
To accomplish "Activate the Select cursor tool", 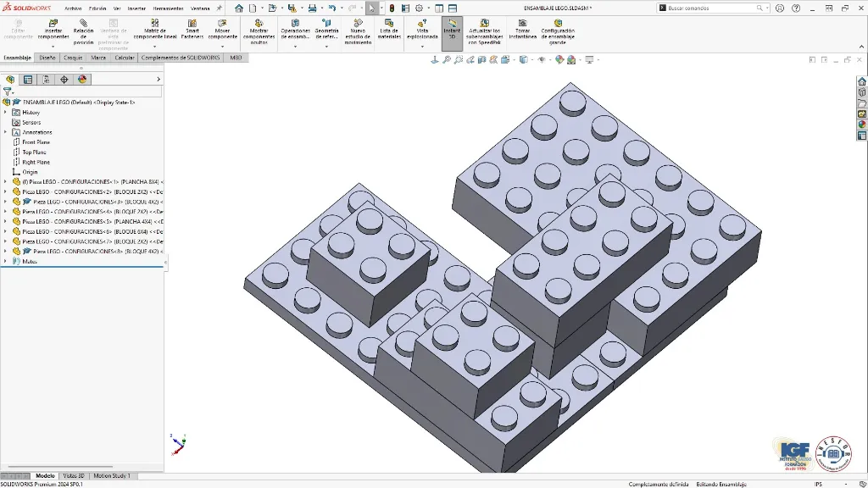I will pyautogui.click(x=371, y=8).
